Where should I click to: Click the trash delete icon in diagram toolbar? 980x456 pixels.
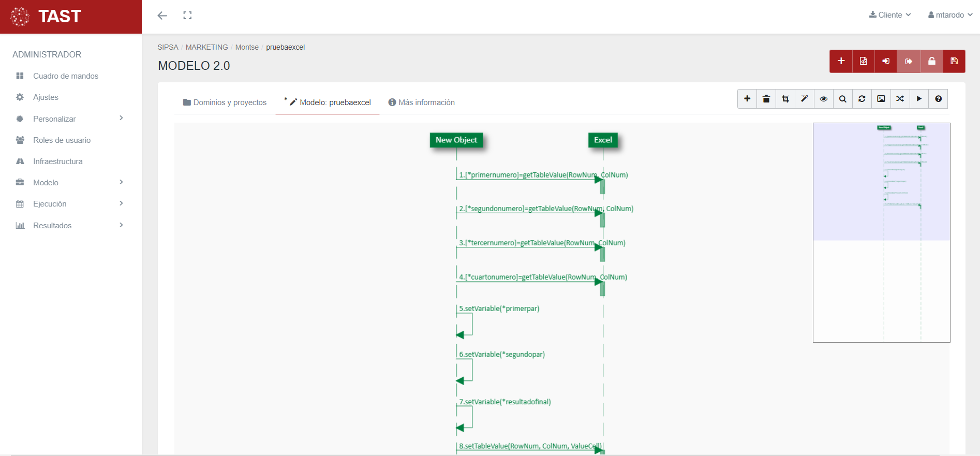[766, 99]
